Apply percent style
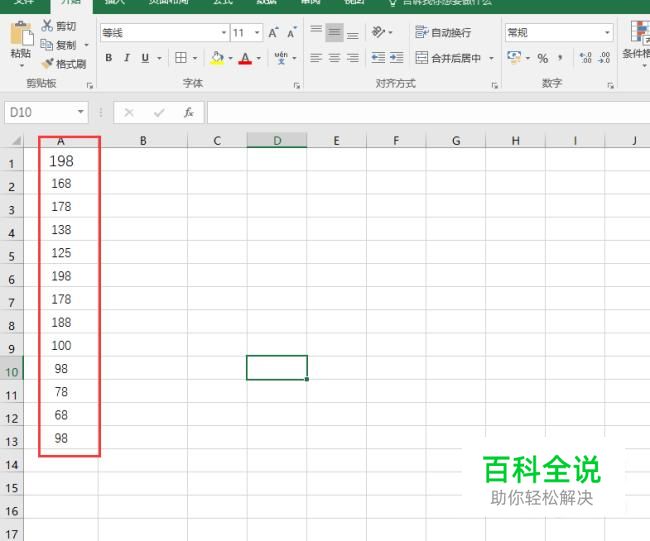 543,58
